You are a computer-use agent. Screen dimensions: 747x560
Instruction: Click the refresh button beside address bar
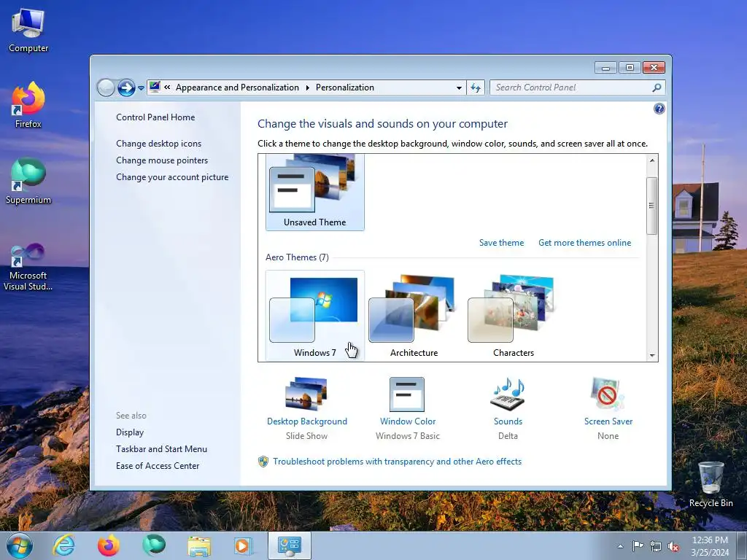point(476,87)
